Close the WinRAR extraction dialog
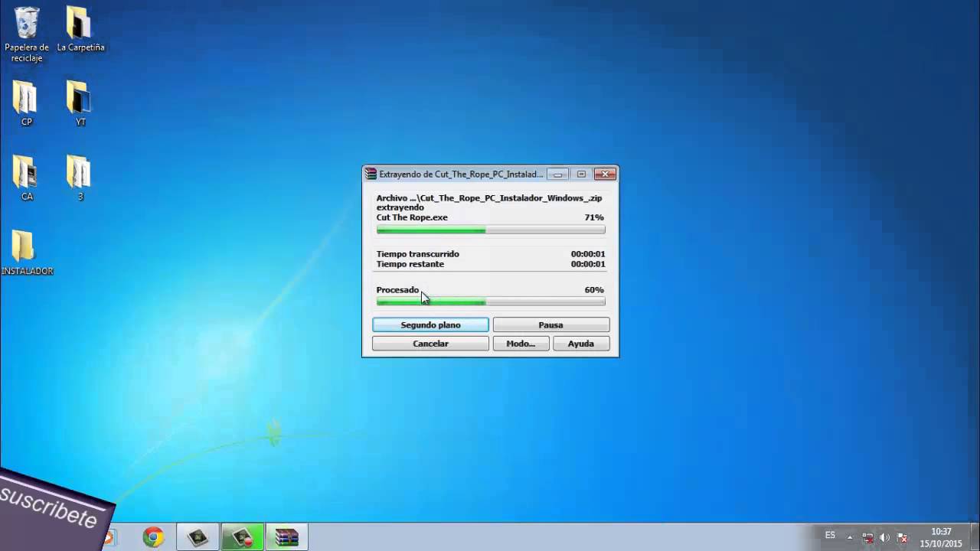This screenshot has width=980, height=551. click(x=605, y=174)
